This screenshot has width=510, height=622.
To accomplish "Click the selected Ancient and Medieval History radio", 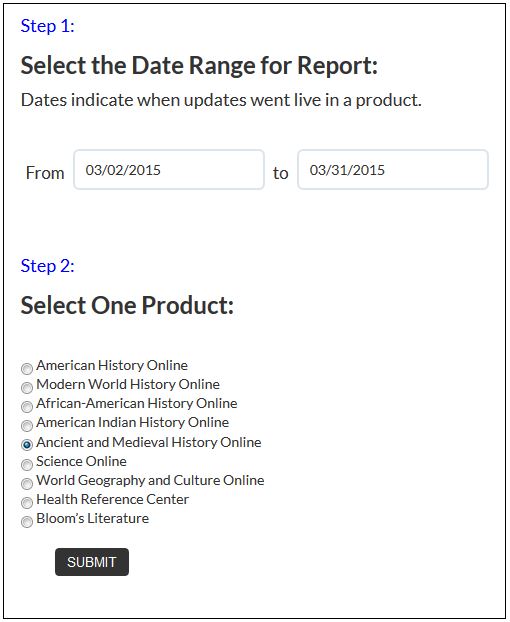I will point(27,445).
